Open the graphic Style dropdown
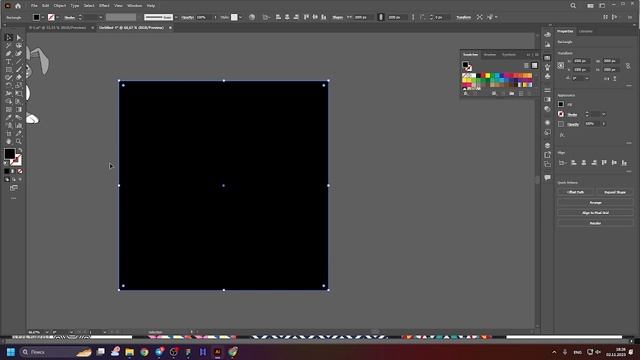640x360 pixels. (x=240, y=18)
